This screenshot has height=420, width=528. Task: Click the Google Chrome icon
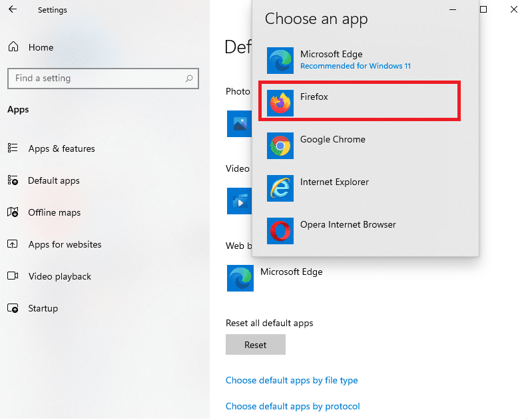tap(280, 146)
